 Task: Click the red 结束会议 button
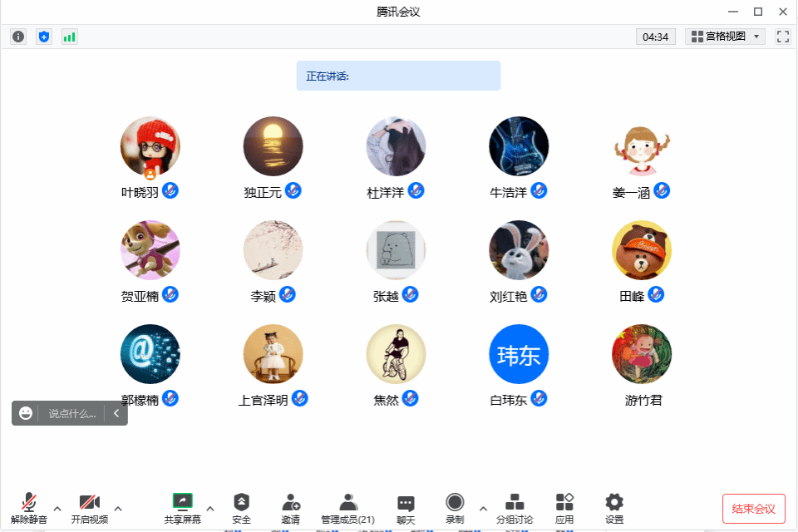point(753,509)
